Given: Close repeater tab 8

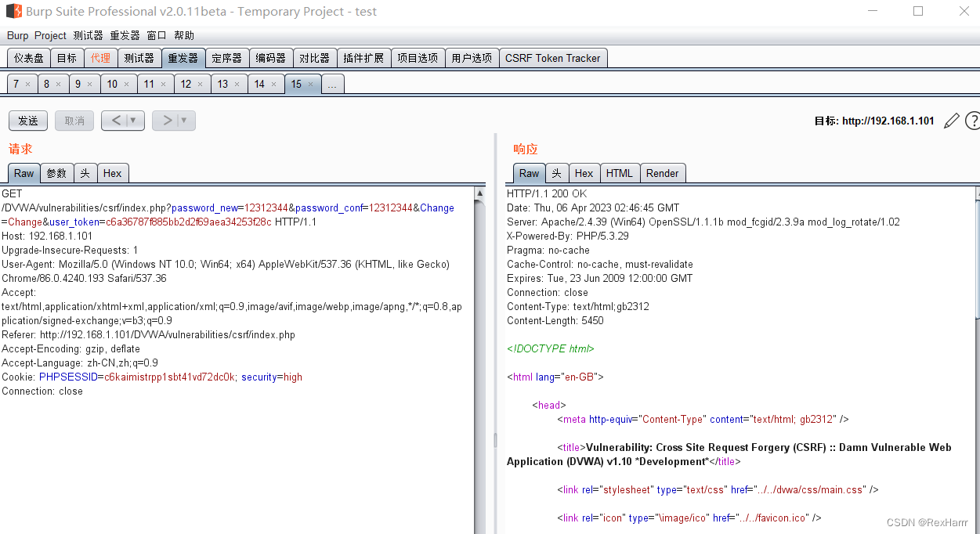Looking at the screenshot, I should pyautogui.click(x=59, y=84).
